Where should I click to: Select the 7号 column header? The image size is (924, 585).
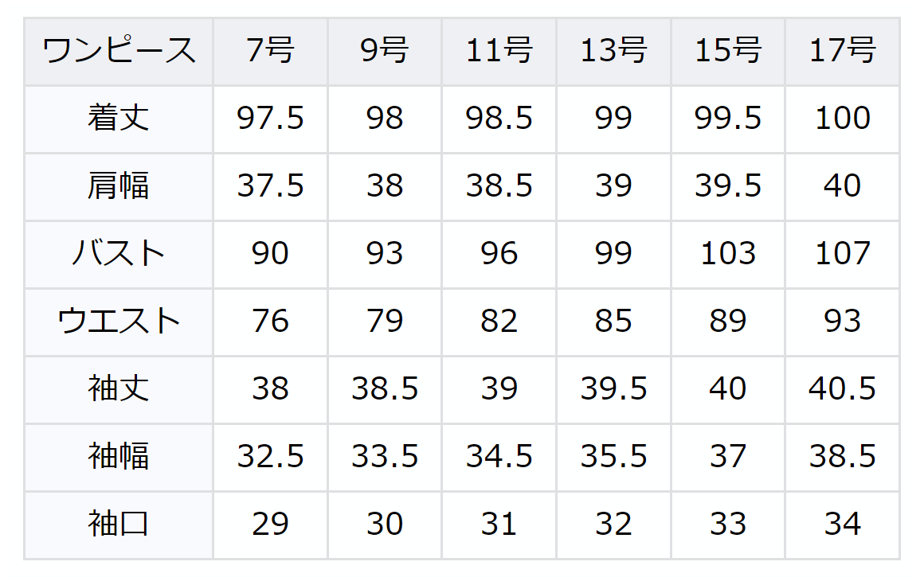[270, 52]
